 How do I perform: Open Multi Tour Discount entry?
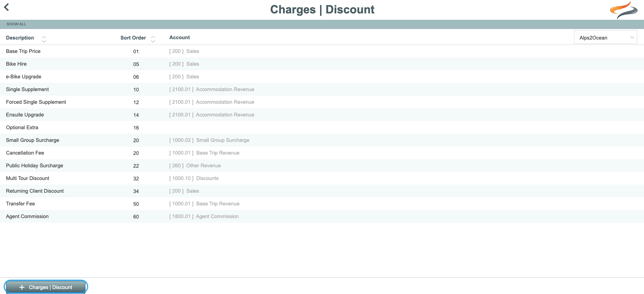(322, 178)
